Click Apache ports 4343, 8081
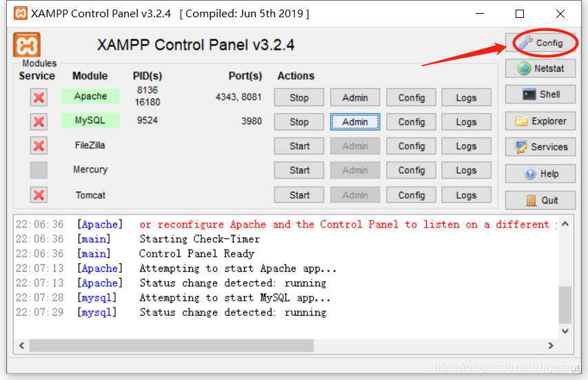This screenshot has width=588, height=380. 239,97
